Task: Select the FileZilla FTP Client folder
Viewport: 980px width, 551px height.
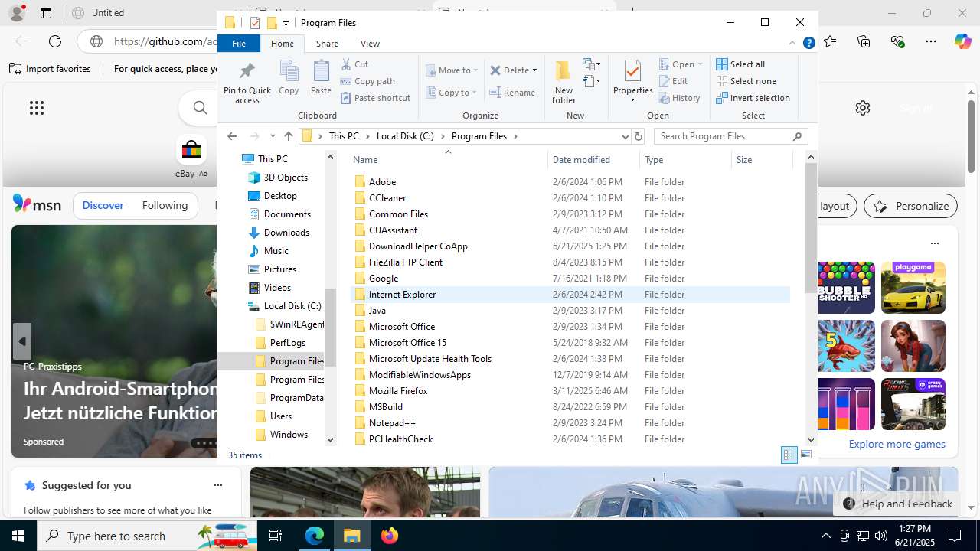Action: [406, 262]
